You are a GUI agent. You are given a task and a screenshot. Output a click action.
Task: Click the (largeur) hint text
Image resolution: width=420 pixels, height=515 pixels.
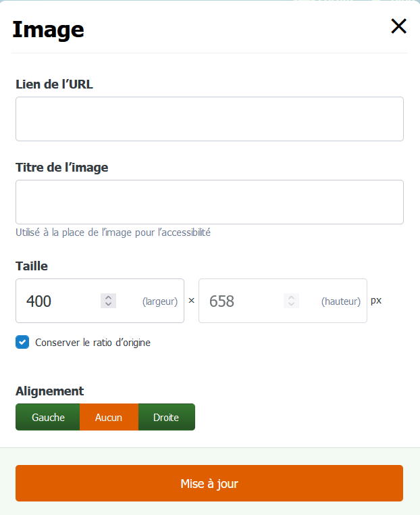(x=160, y=301)
